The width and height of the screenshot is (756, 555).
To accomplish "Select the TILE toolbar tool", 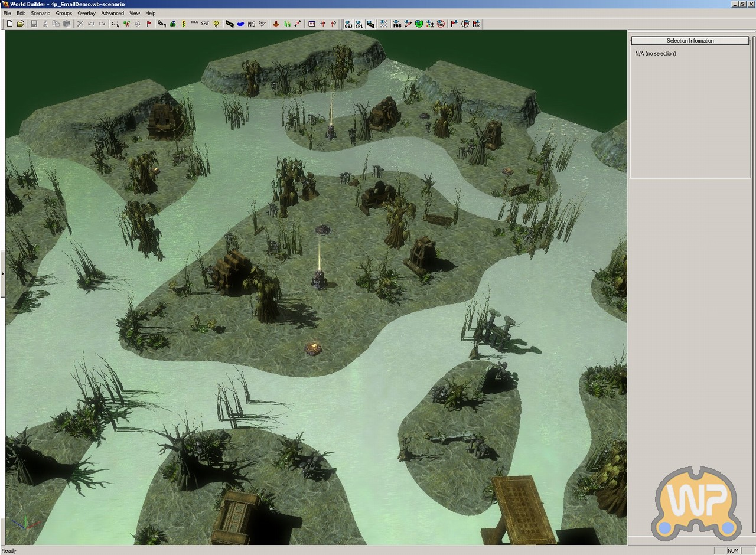I will (194, 24).
